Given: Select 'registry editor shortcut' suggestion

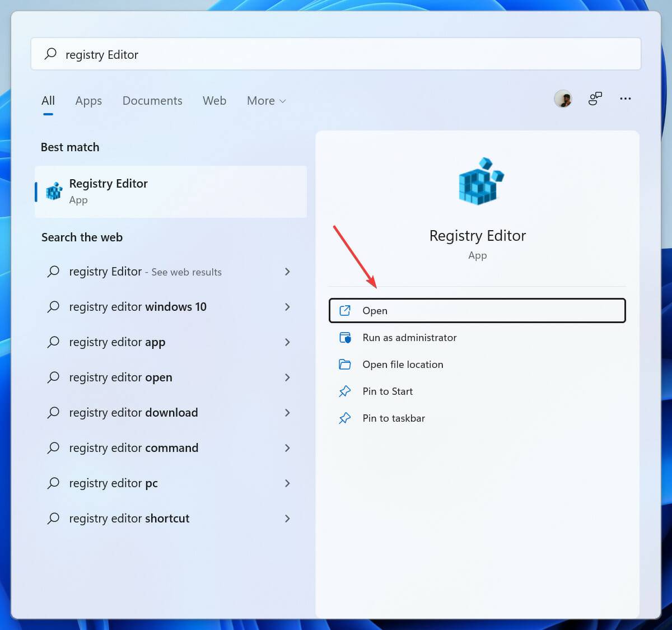Looking at the screenshot, I should [x=171, y=519].
